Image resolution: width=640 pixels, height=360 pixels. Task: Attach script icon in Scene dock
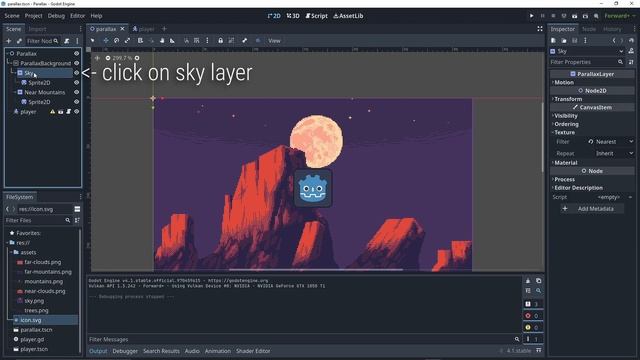pyautogui.click(x=67, y=41)
